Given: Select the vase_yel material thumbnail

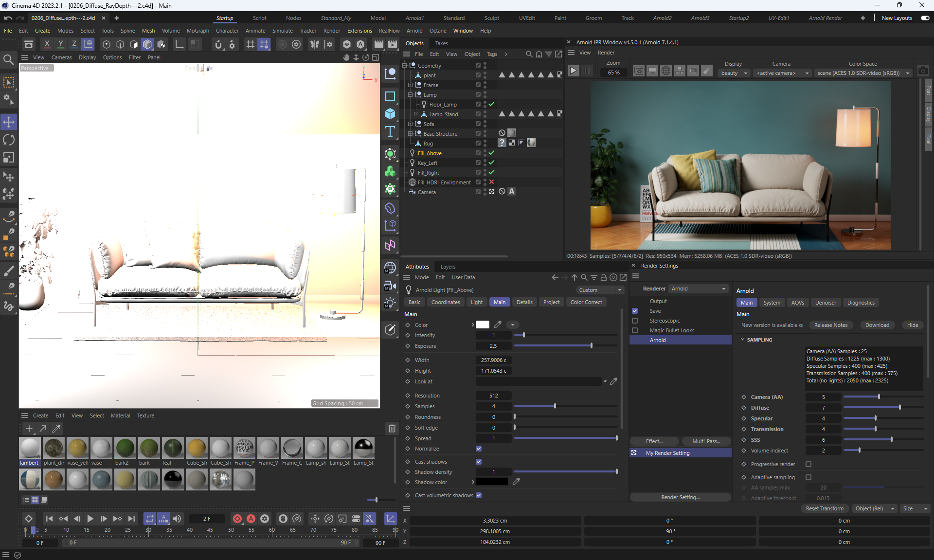Looking at the screenshot, I should 78,448.
